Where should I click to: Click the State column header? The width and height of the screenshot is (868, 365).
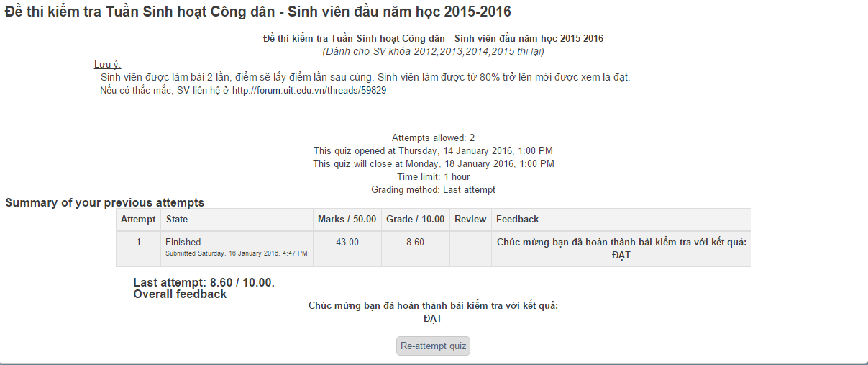point(177,219)
